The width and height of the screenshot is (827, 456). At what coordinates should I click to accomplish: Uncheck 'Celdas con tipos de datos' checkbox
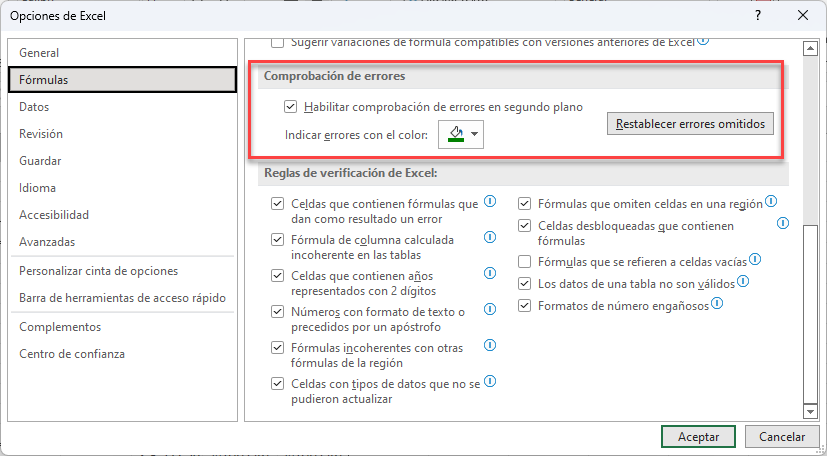coord(277,384)
